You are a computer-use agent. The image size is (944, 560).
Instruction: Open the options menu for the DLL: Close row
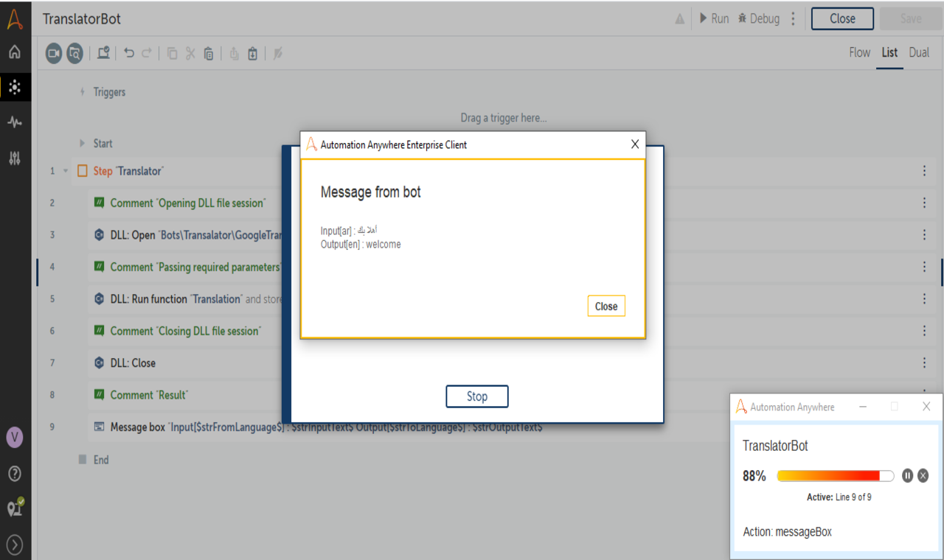(x=924, y=363)
